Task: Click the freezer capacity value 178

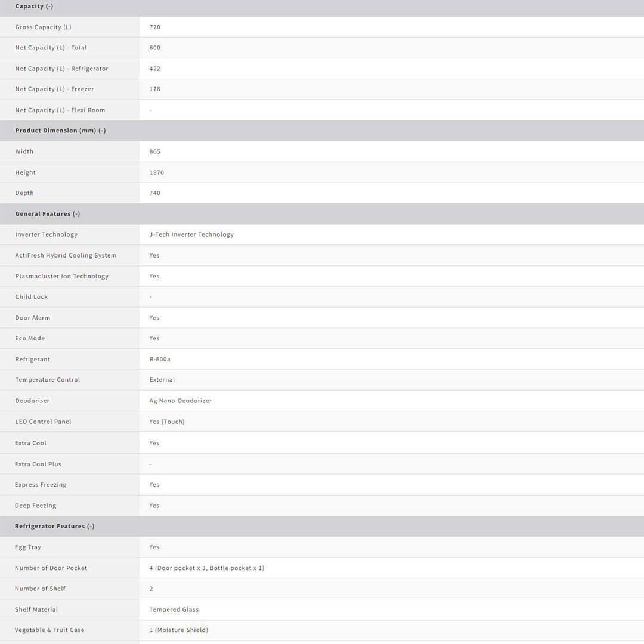Action: click(154, 89)
